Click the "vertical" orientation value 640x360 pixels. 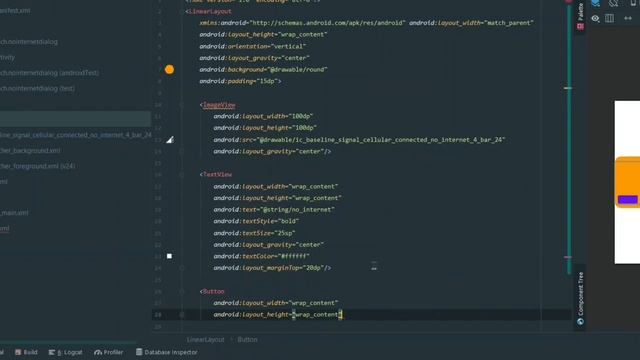(289, 47)
